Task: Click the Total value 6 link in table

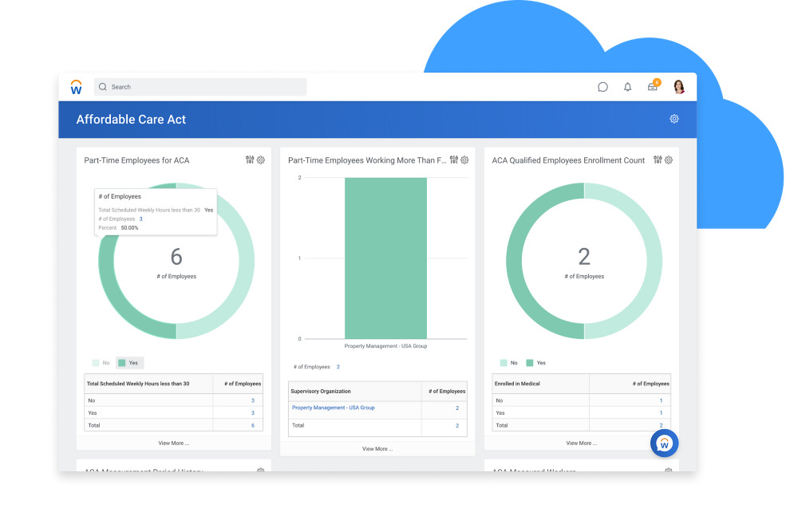Action: (253, 425)
